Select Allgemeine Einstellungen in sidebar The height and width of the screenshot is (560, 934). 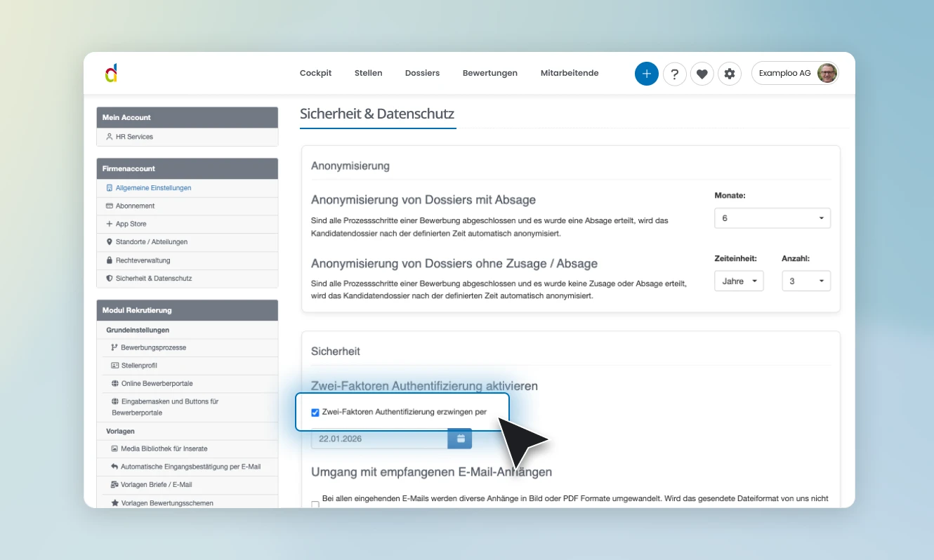pyautogui.click(x=187, y=188)
